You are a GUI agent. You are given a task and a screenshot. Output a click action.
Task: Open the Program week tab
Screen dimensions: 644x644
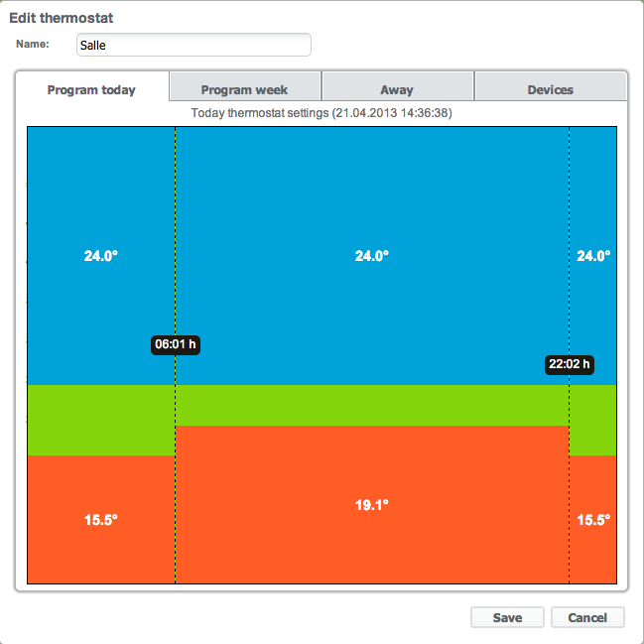[244, 89]
